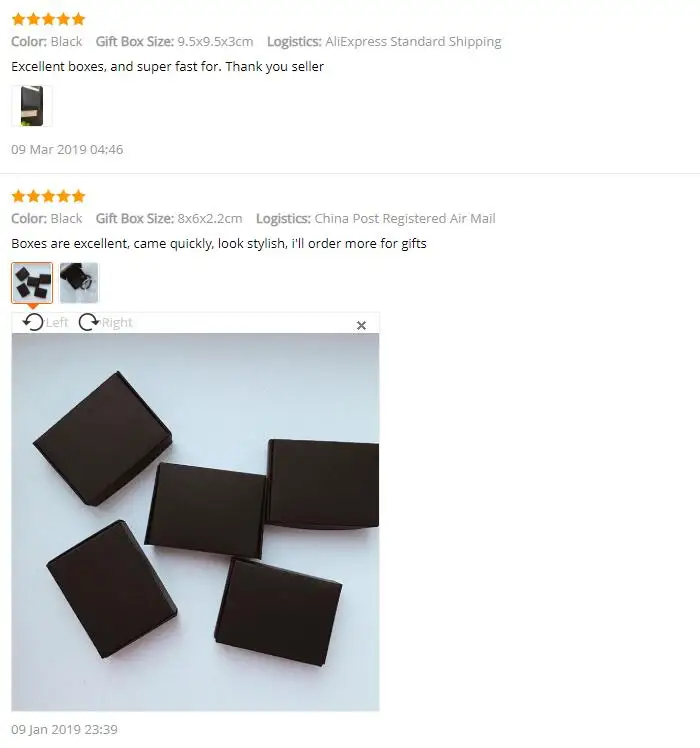
Task: Click "China Post Registered Air Mail" text
Action: (x=405, y=218)
